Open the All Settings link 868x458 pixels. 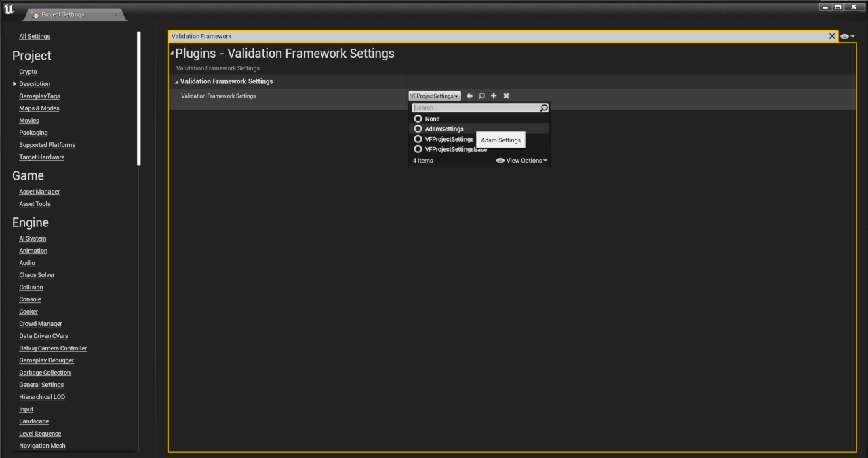click(35, 37)
